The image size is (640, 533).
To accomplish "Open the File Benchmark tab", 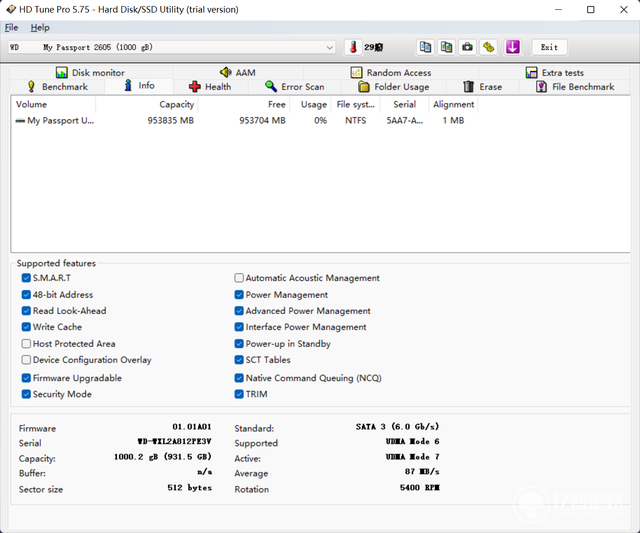I will (x=575, y=87).
